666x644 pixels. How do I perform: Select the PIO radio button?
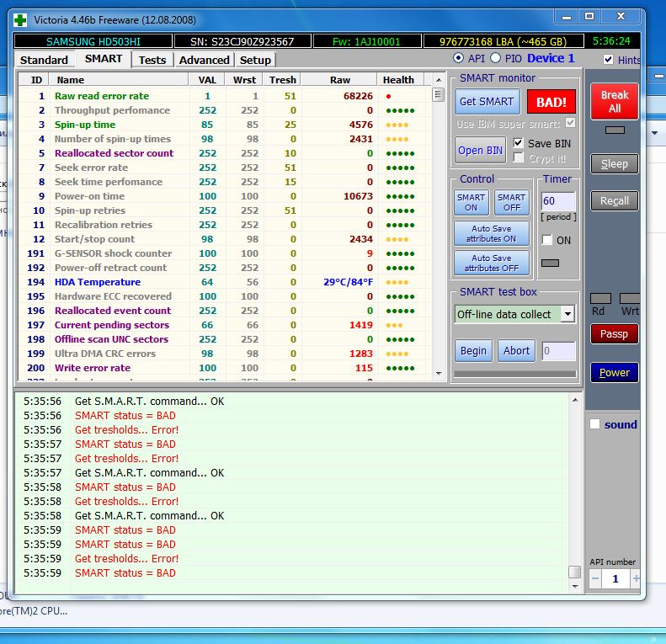click(x=496, y=58)
